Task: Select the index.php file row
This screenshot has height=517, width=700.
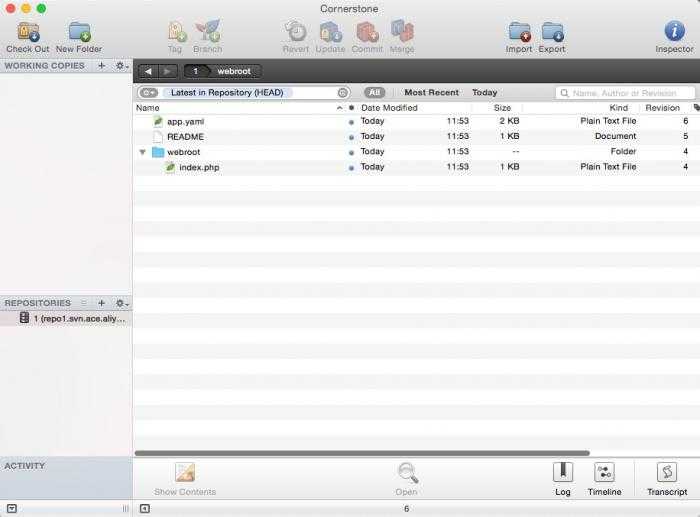Action: pos(417,167)
